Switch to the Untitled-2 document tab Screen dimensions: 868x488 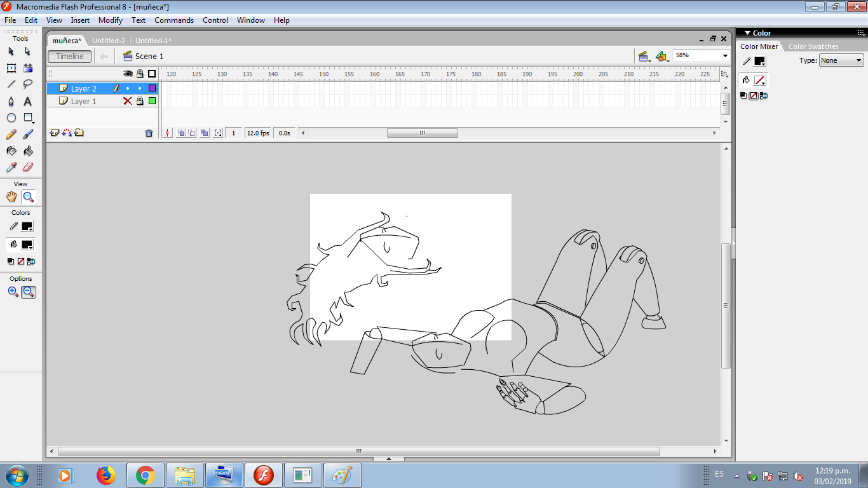(x=109, y=41)
